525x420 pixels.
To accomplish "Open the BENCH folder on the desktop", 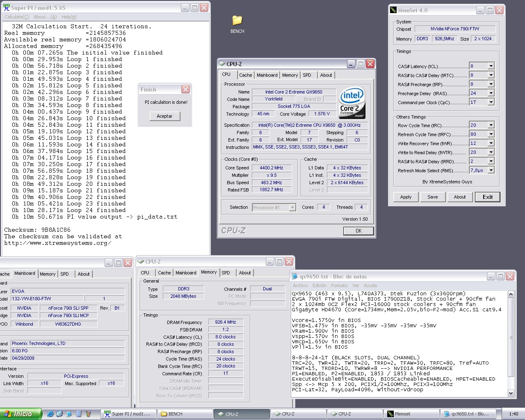I will 237,24.
